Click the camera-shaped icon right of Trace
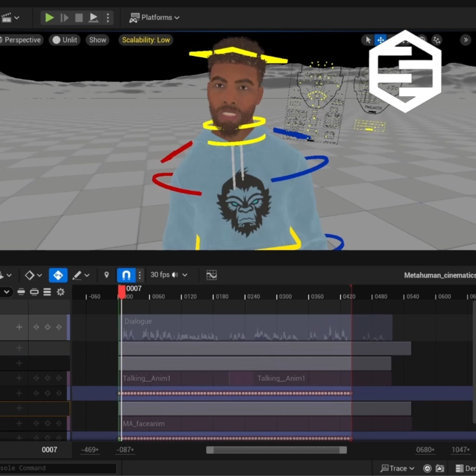Image resolution: width=476 pixels, height=476 pixels. click(440, 468)
